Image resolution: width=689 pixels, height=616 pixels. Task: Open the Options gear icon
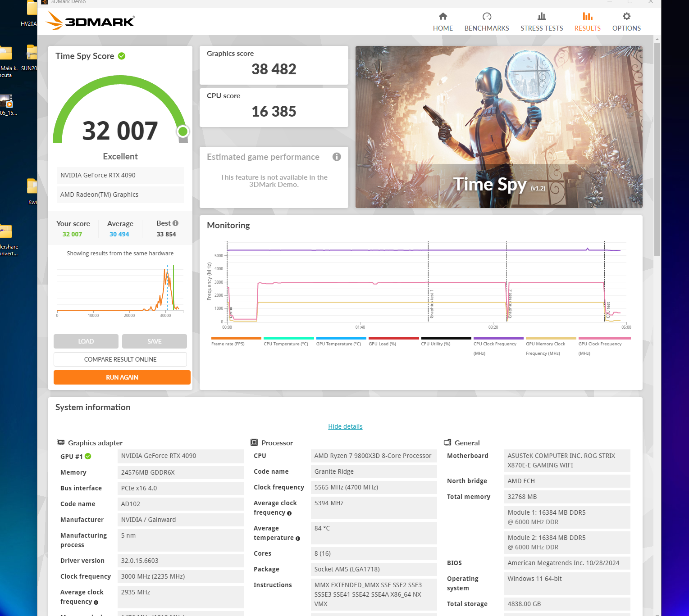click(626, 17)
